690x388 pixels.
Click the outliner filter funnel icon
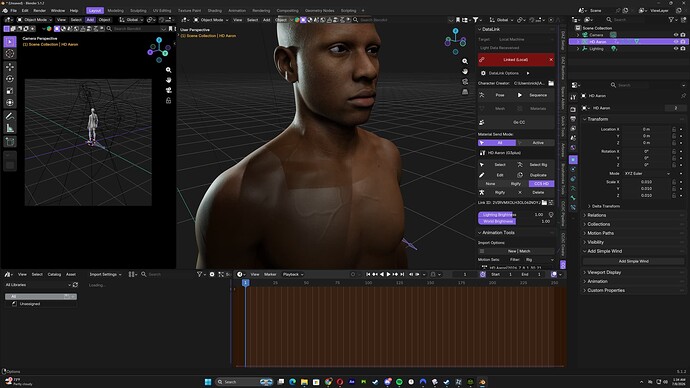pyautogui.click(x=671, y=20)
